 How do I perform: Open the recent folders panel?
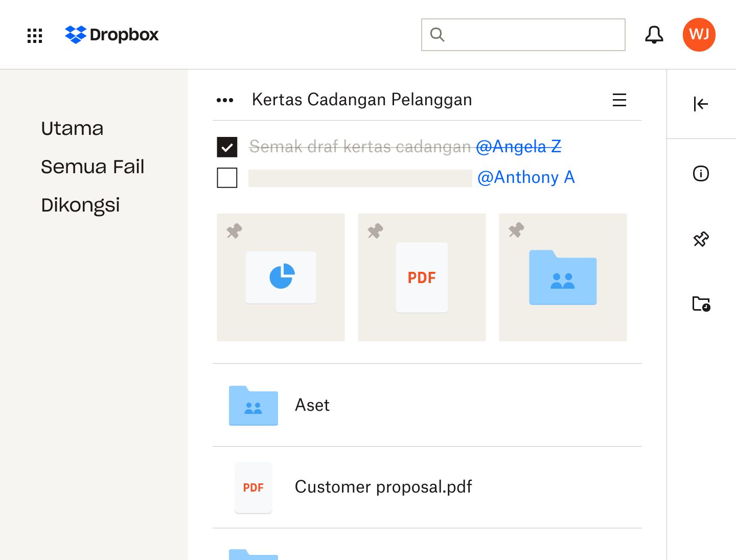pyautogui.click(x=701, y=304)
